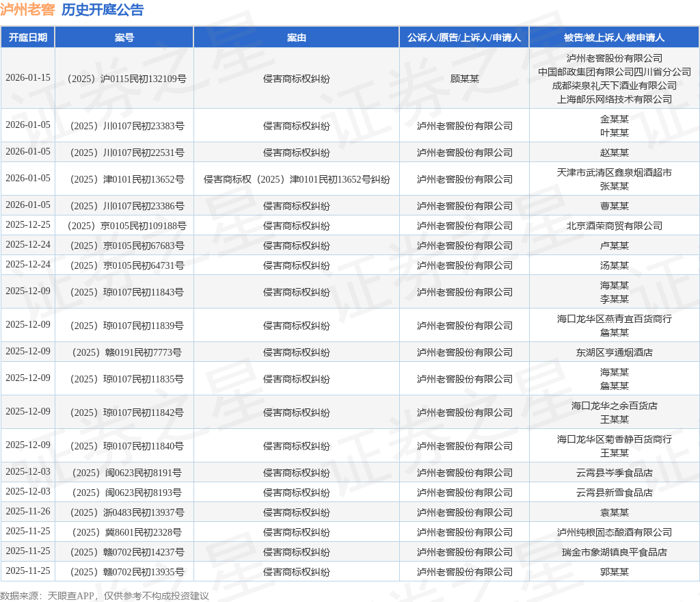
Task: Click defendant 海口龙华之余百货店
Action: coord(615,406)
